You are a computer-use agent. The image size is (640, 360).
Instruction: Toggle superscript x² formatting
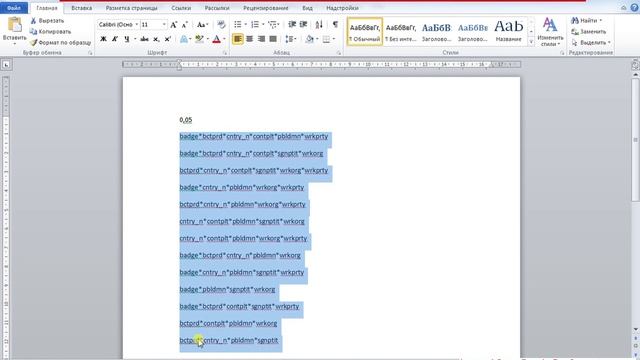point(167,39)
